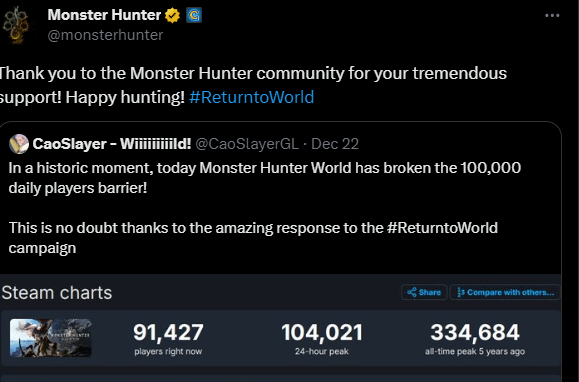The width and height of the screenshot is (579, 382).
Task: Click CaoSlayer's small profile avatar
Action: point(19,144)
